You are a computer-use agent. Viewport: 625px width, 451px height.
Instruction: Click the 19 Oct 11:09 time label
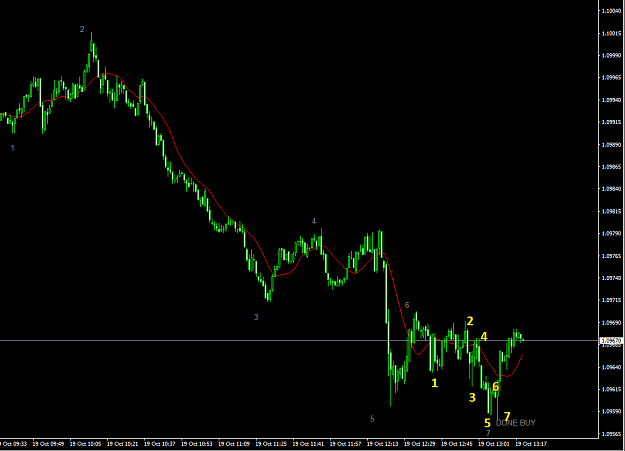(x=234, y=444)
